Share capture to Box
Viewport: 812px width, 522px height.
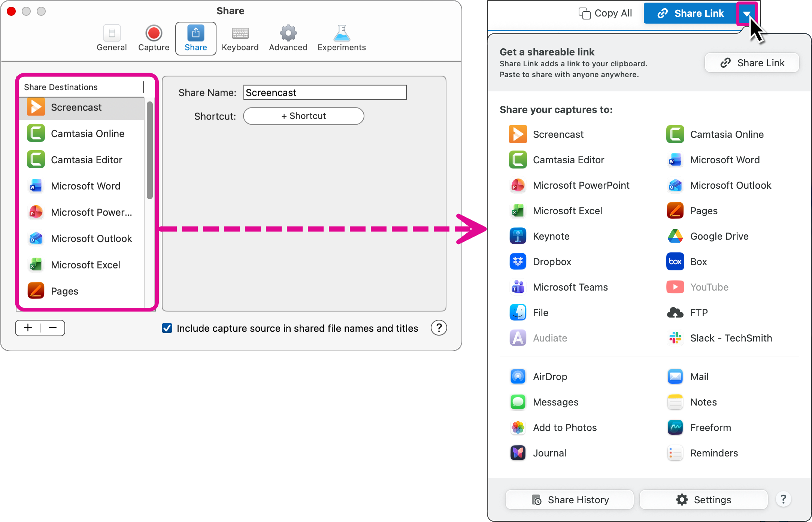(x=687, y=262)
